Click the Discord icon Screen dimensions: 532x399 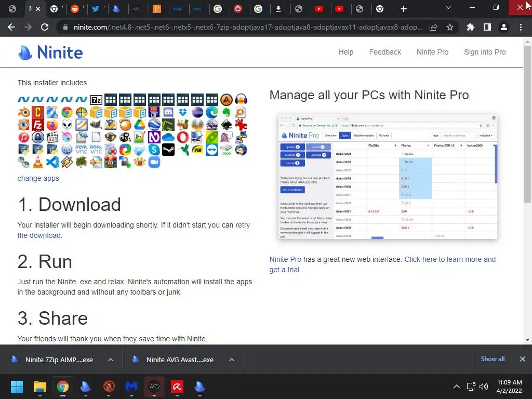[x=168, y=112]
